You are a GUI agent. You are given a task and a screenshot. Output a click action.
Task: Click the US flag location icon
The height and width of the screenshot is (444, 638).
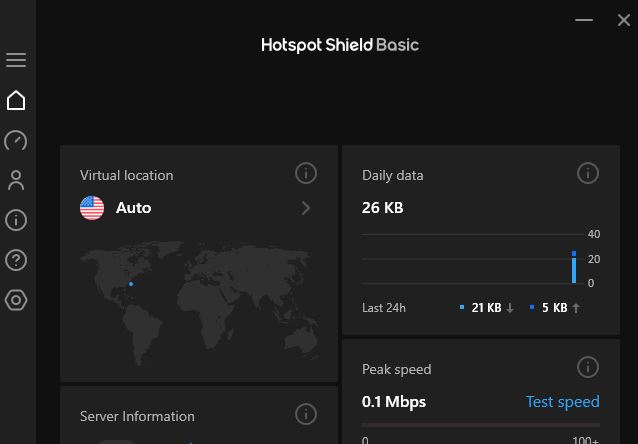(92, 208)
